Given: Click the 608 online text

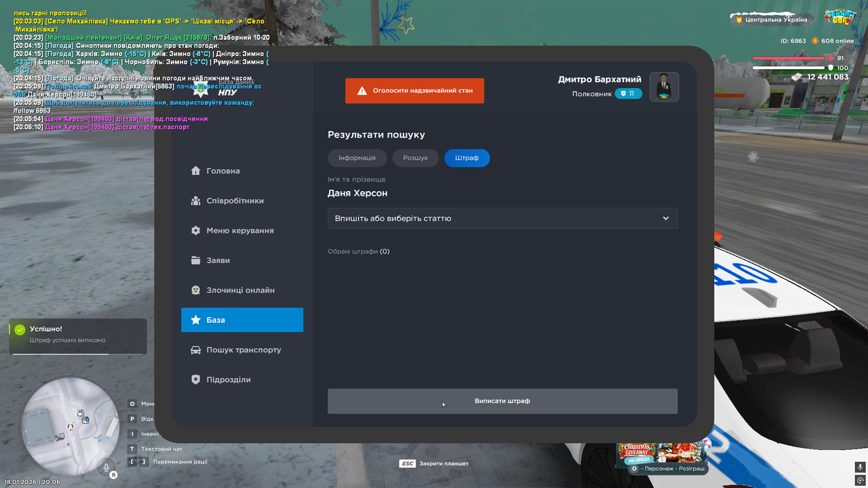Looking at the screenshot, I should [837, 41].
